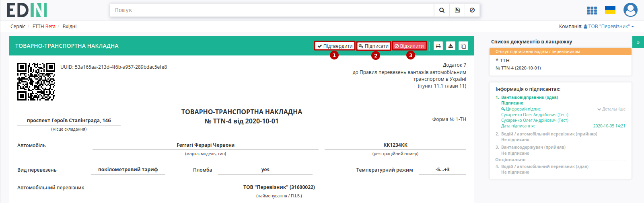Click the search magnifier icon
Screen dimensions: 644x203
pyautogui.click(x=442, y=10)
